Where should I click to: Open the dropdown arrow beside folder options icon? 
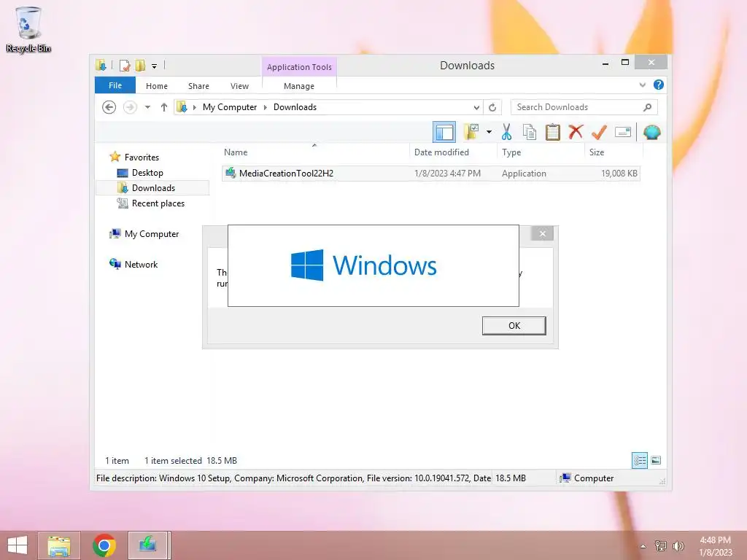(x=489, y=132)
